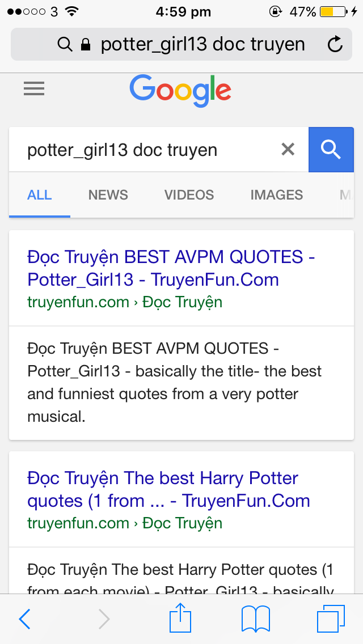
Task: Open the Safari share sheet icon
Action: click(x=180, y=617)
